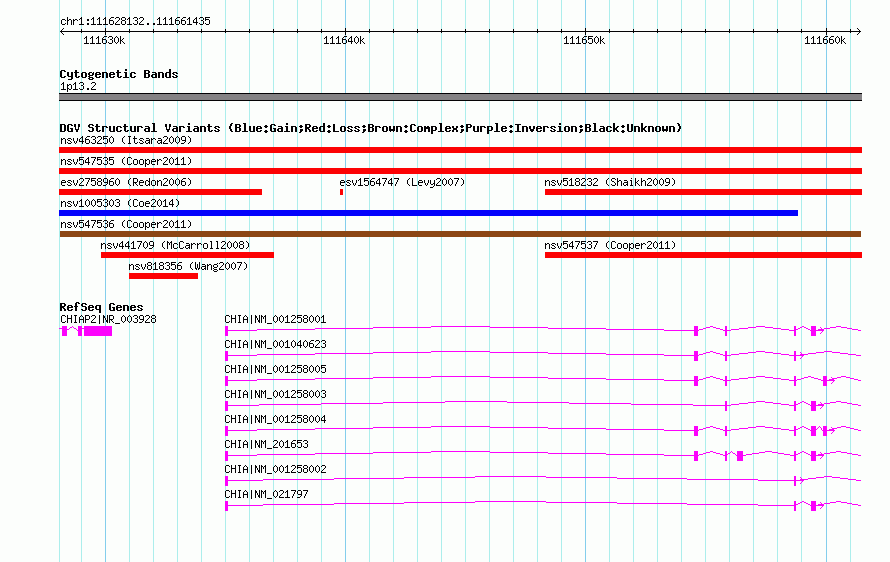Click nsv547537 (Cooper2011) label
The height and width of the screenshot is (562, 890).
610,245
